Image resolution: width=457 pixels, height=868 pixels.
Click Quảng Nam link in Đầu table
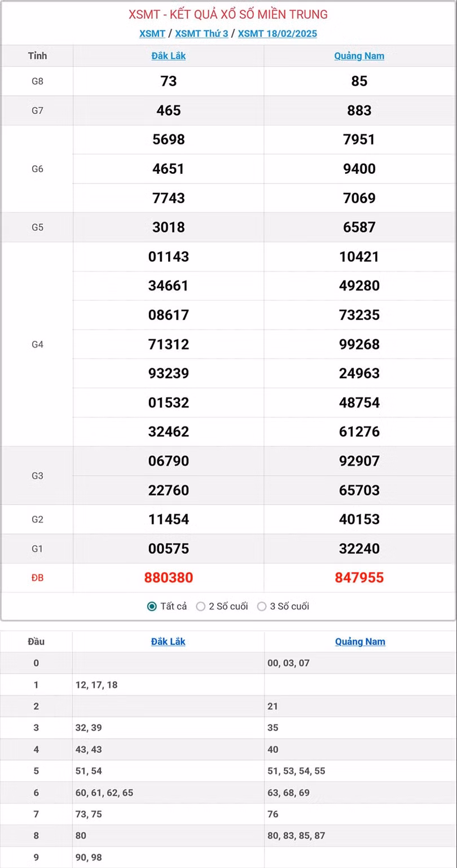pos(360,641)
